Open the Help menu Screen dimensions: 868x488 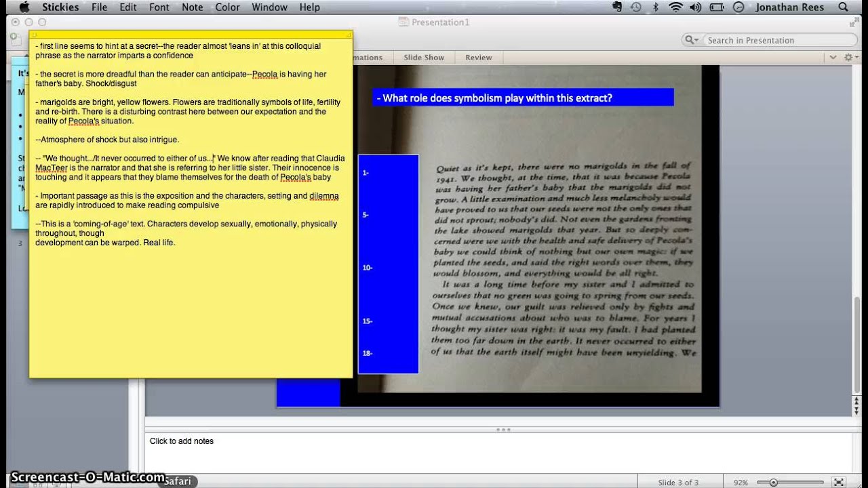[309, 7]
